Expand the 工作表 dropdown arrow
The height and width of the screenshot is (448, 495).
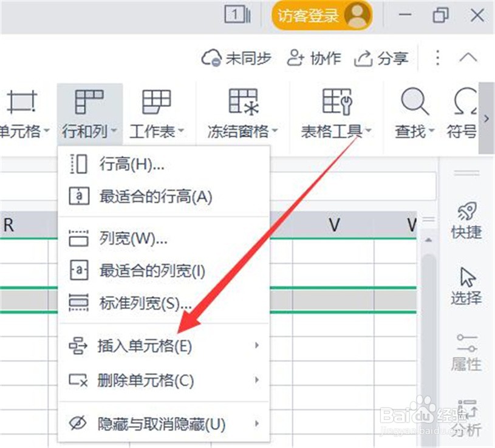(x=181, y=131)
